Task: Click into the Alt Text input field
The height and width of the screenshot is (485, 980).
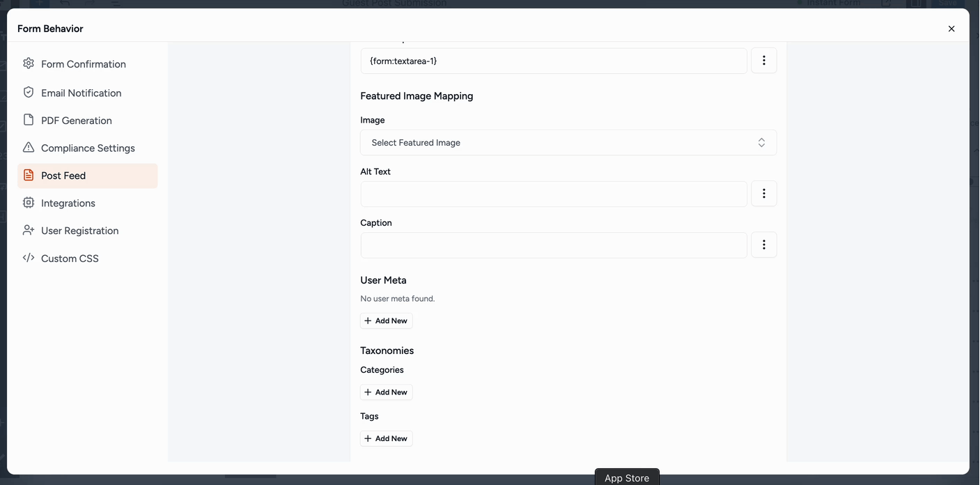Action: [554, 194]
